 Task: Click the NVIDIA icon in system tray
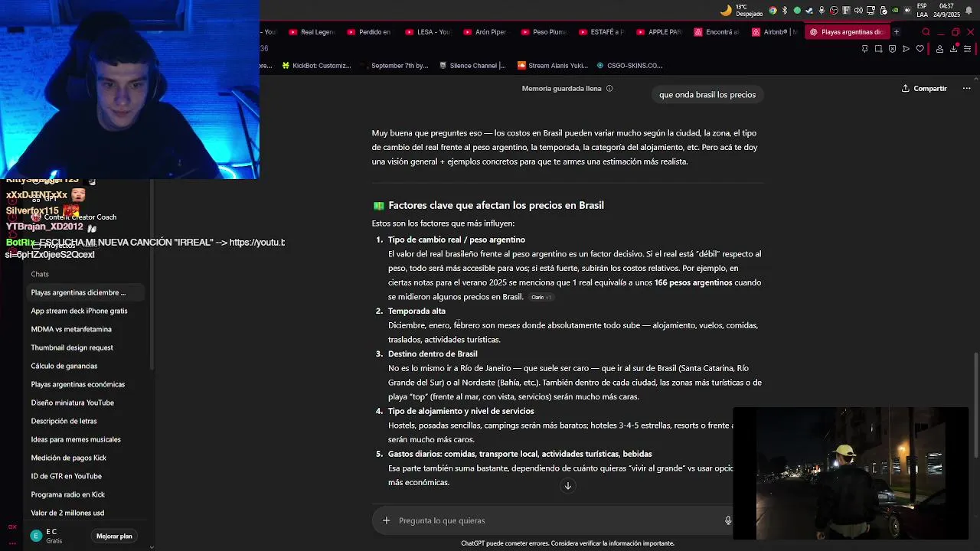(895, 10)
